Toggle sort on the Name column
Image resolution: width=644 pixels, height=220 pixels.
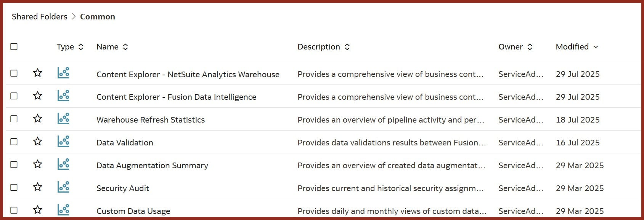tap(125, 47)
